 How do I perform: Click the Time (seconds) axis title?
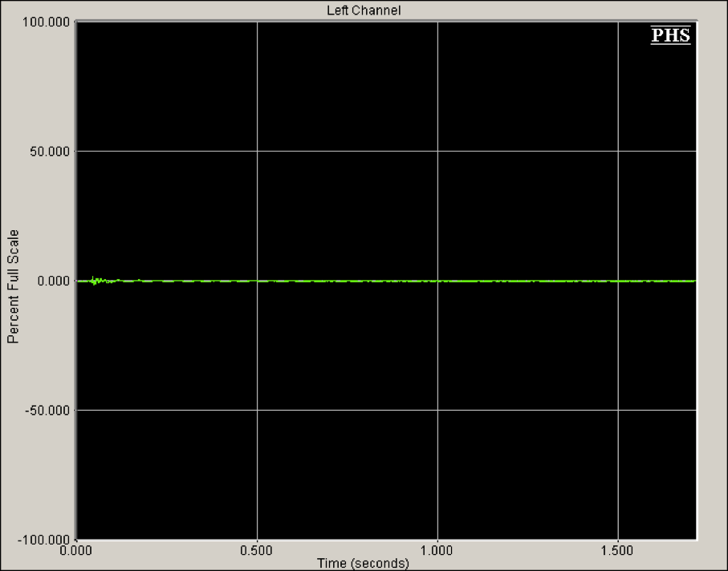[x=363, y=564]
